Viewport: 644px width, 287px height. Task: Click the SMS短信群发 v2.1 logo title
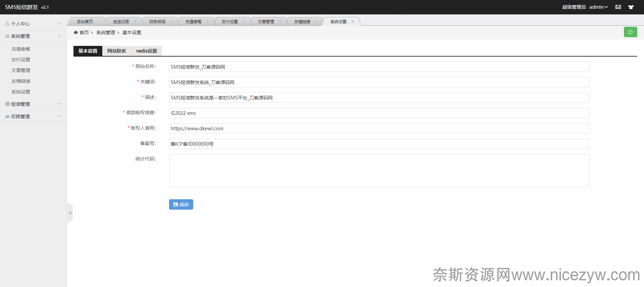[27, 7]
